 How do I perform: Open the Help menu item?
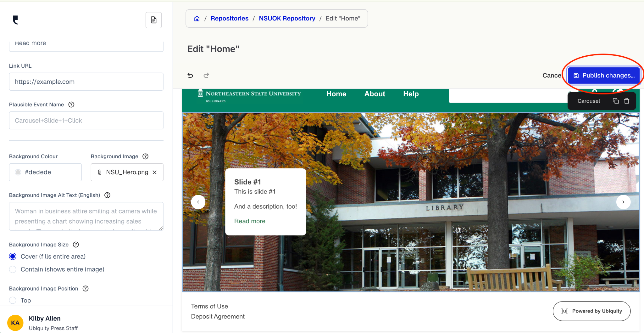[411, 94]
